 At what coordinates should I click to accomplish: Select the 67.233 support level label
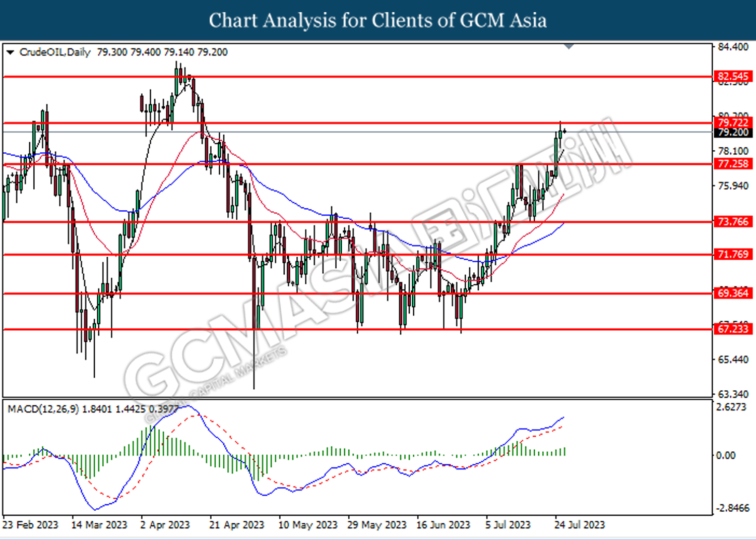[733, 329]
